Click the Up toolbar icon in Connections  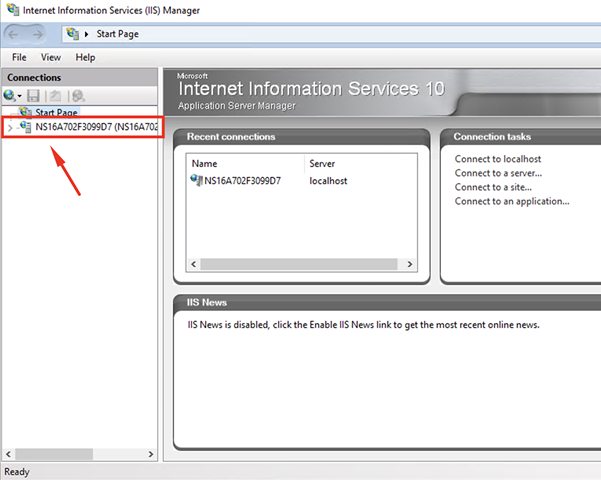tap(54, 95)
